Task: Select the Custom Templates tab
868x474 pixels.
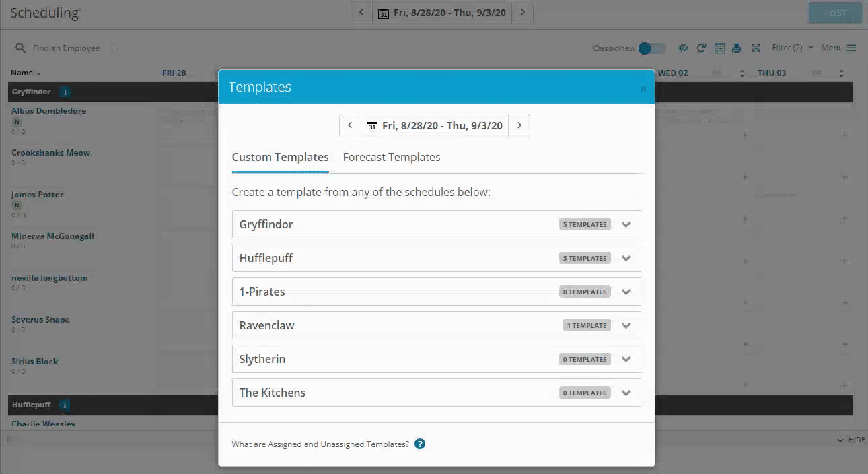Action: pos(280,157)
